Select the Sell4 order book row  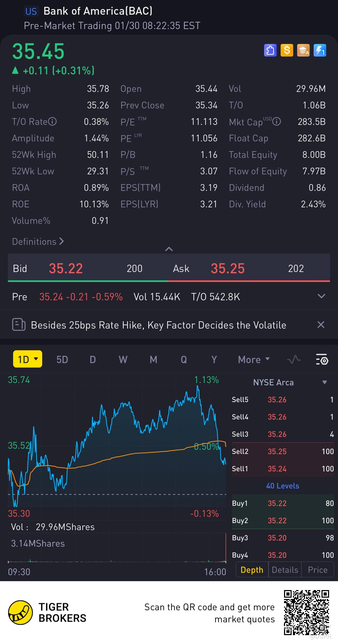click(x=283, y=417)
